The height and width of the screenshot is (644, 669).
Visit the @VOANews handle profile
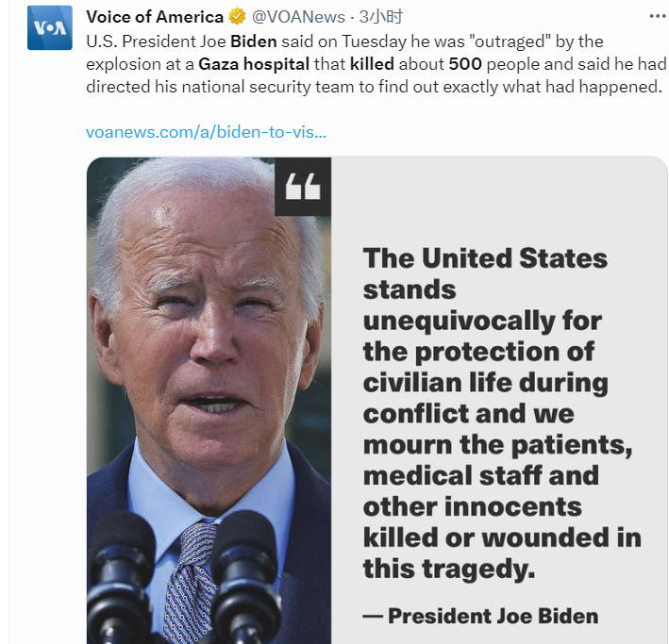(298, 17)
